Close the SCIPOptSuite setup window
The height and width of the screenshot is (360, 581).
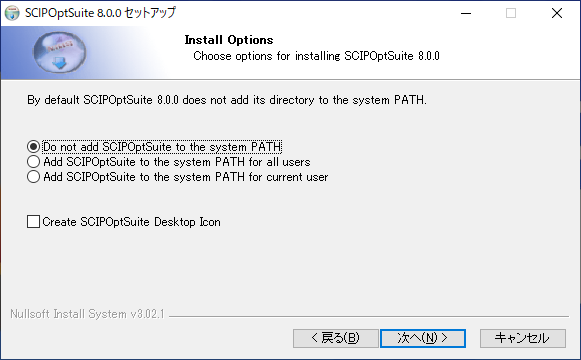(557, 13)
